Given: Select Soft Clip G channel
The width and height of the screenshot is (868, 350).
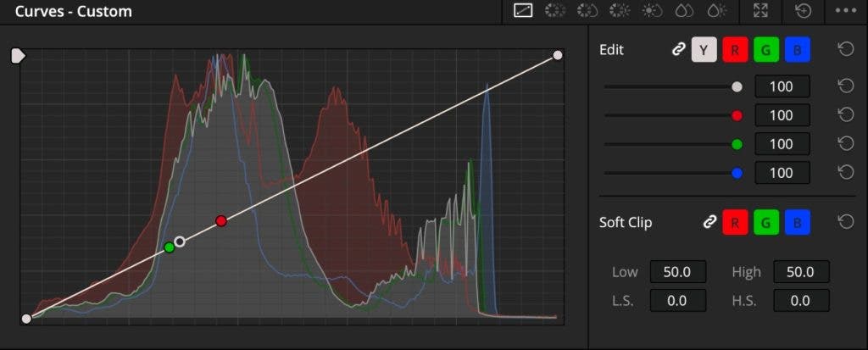Looking at the screenshot, I should [x=766, y=223].
